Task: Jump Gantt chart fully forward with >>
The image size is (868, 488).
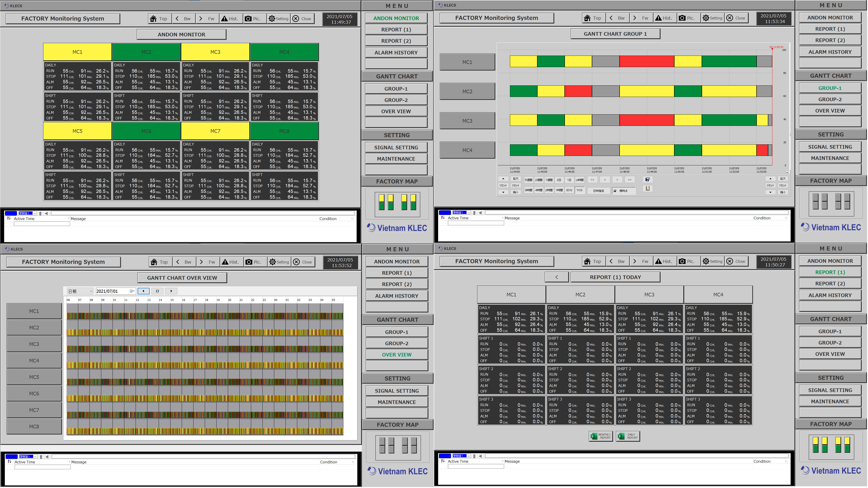Action: [630, 180]
